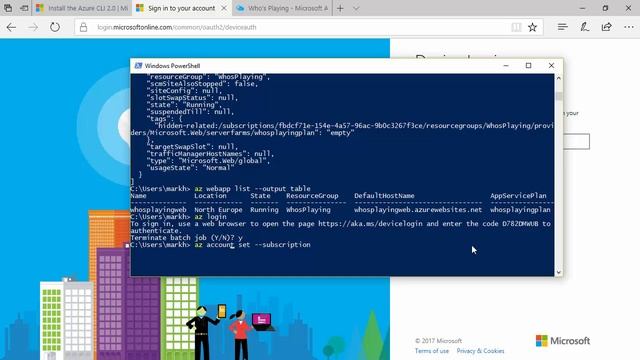
Task: Click 'whosplayingweb.azurewebsites.net' hostname text
Action: [x=418, y=210]
